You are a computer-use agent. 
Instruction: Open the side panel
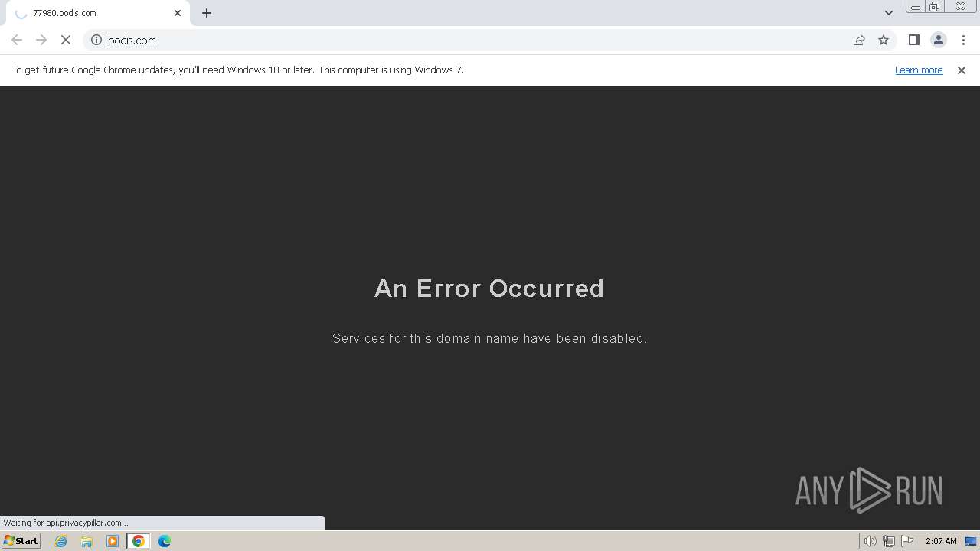pos(913,40)
